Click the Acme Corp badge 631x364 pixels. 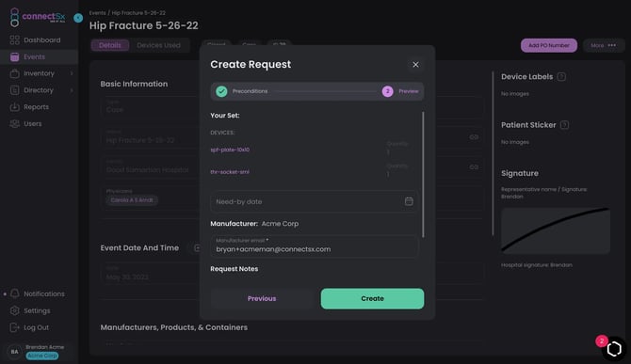[42, 356]
